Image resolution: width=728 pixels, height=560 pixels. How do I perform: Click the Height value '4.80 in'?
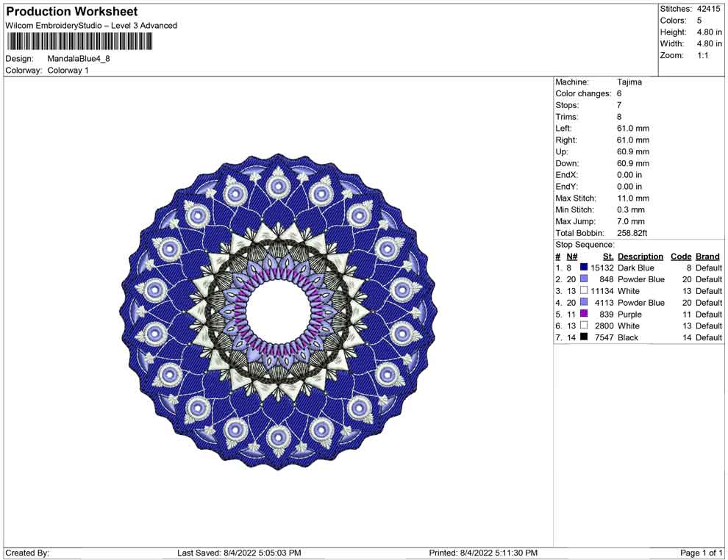[709, 32]
